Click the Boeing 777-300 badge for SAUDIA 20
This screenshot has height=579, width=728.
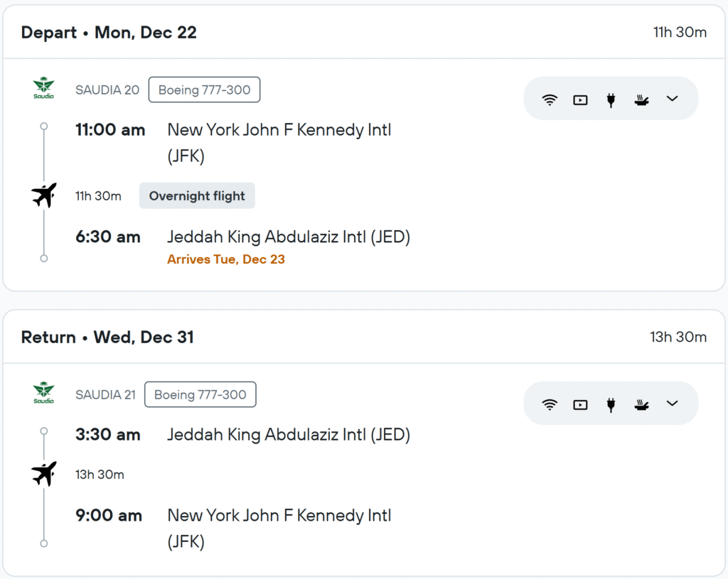[204, 90]
